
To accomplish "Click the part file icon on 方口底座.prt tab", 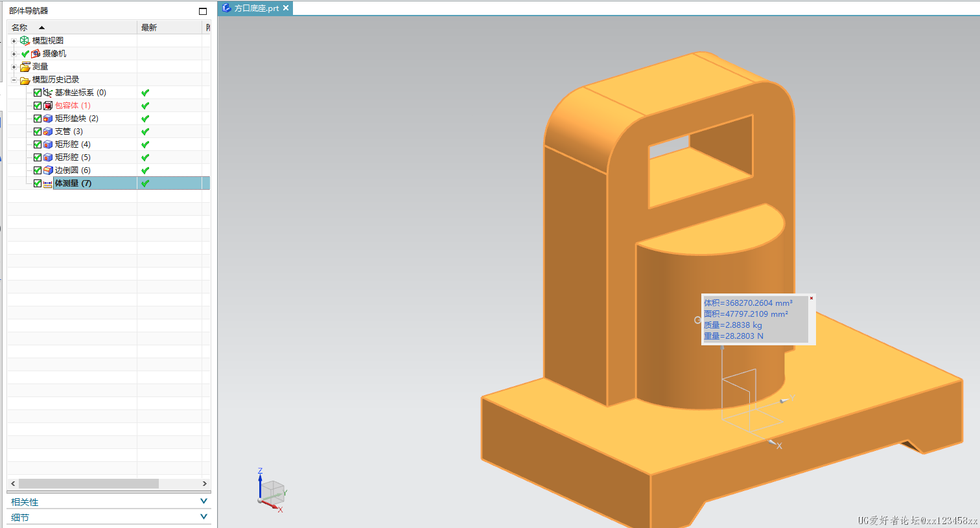I will (x=226, y=8).
